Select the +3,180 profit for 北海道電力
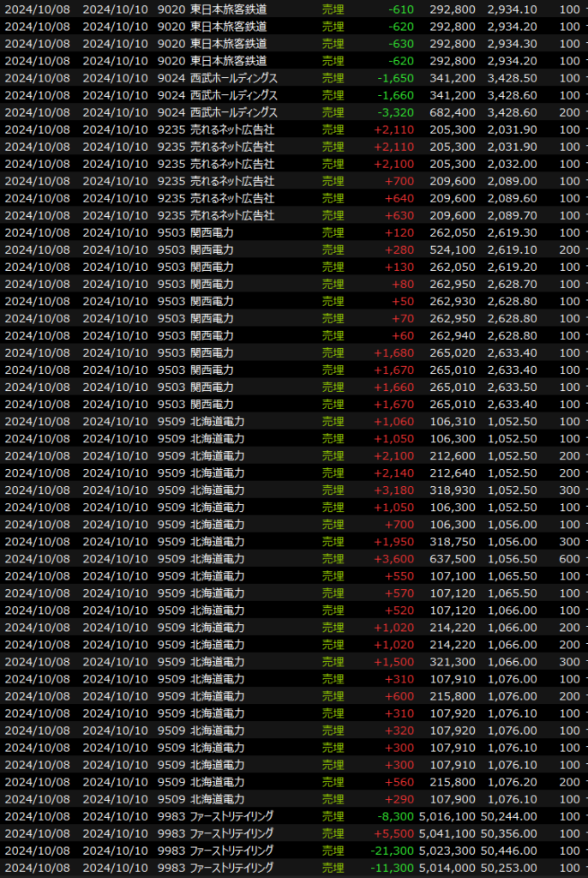 point(395,490)
